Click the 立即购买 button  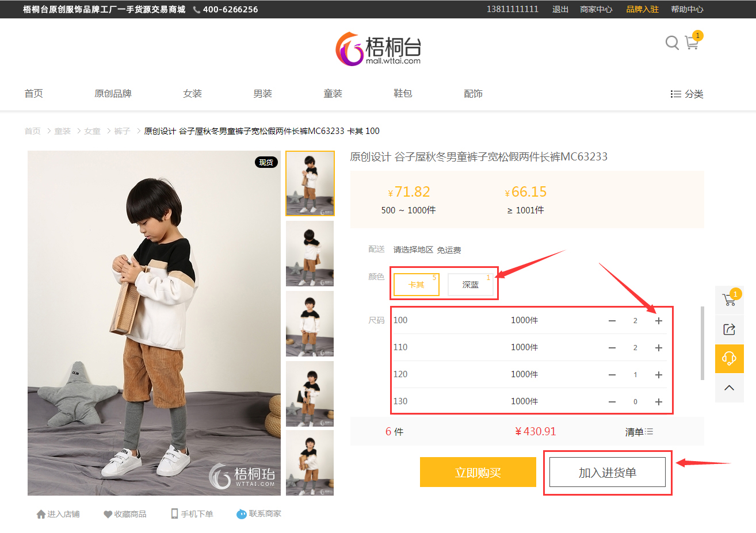pyautogui.click(x=478, y=473)
